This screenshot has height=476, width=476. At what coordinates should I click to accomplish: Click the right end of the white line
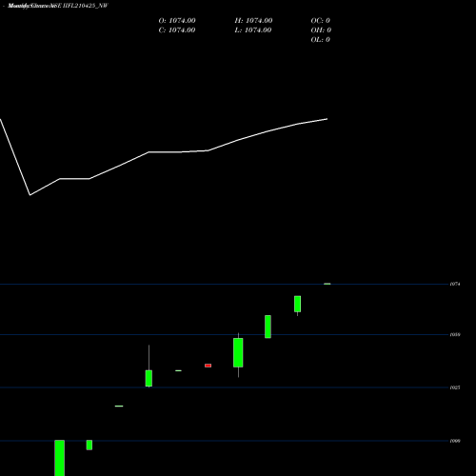tap(327, 119)
